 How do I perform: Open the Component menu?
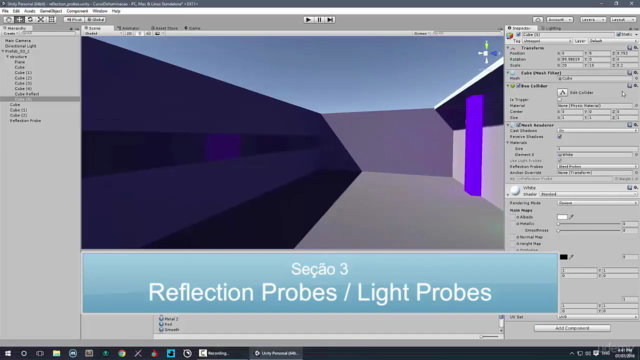tap(77, 11)
